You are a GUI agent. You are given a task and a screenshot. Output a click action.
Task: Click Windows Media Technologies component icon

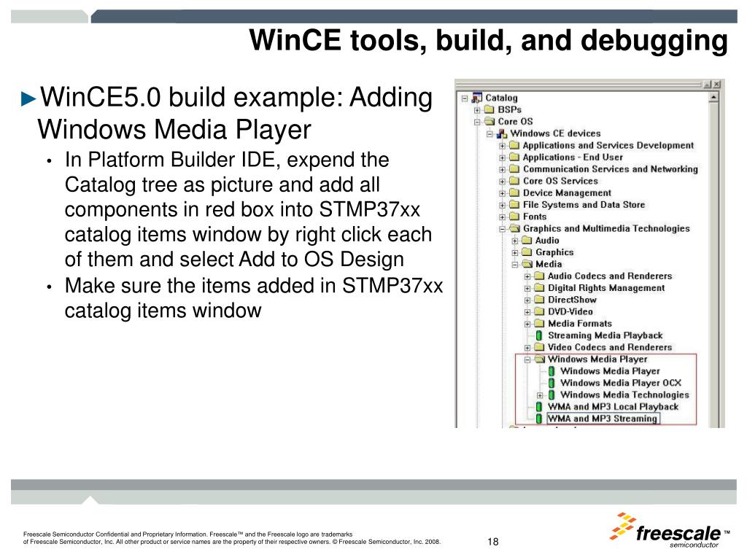click(x=551, y=395)
